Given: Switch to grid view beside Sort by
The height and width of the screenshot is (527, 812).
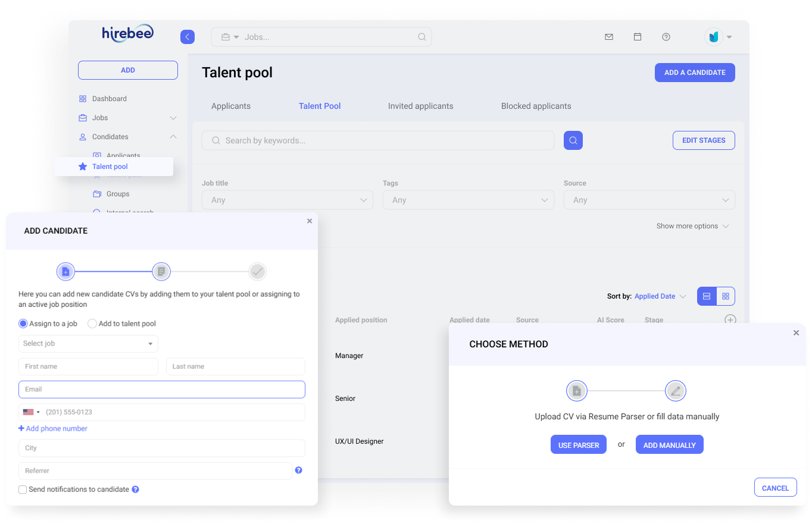Looking at the screenshot, I should 726,296.
